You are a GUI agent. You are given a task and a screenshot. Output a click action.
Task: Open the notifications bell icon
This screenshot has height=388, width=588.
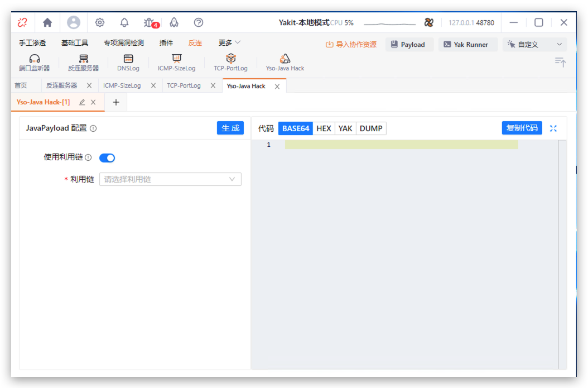tap(124, 22)
